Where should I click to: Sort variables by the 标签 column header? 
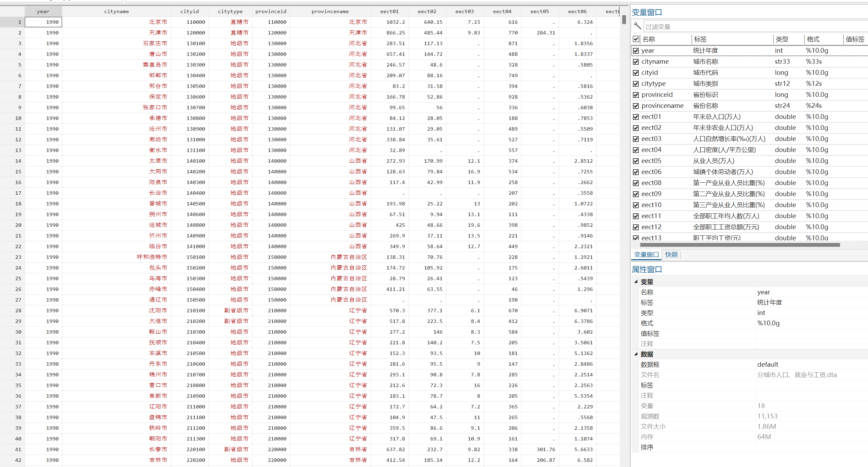(x=700, y=39)
